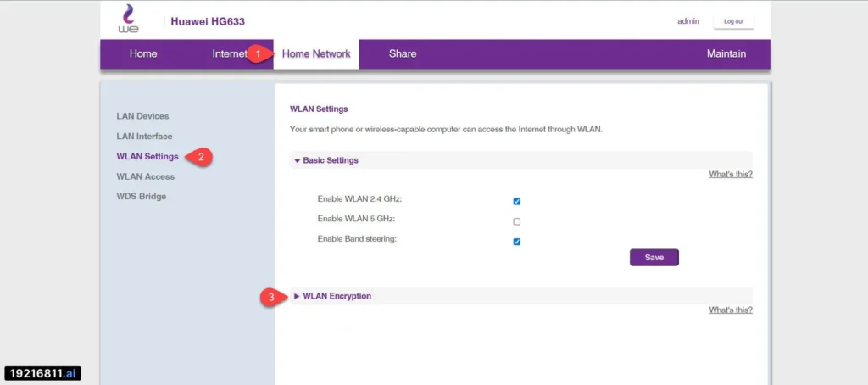Click the 'Enable WLAN 5 GHz:' label

click(x=356, y=219)
